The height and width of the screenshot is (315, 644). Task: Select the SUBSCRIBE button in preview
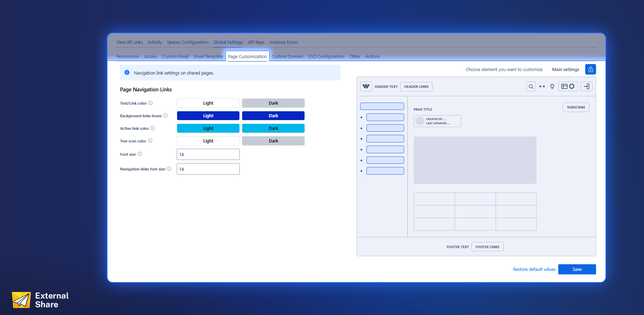(576, 107)
